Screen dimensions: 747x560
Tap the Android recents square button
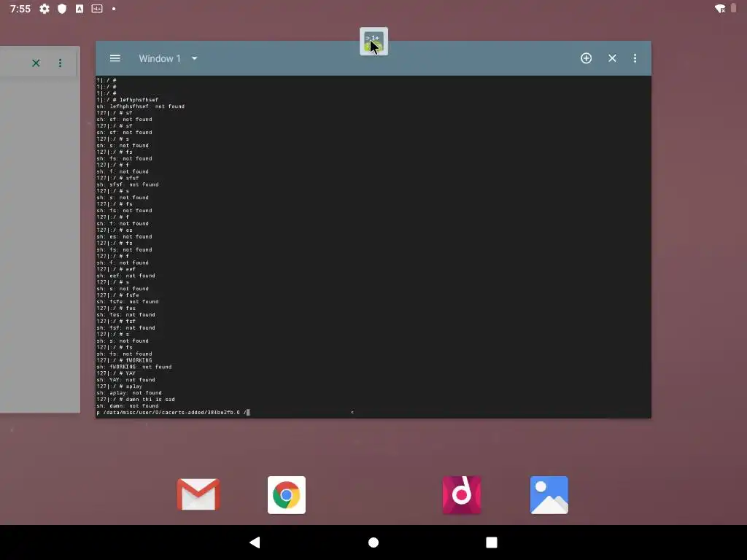click(x=492, y=542)
